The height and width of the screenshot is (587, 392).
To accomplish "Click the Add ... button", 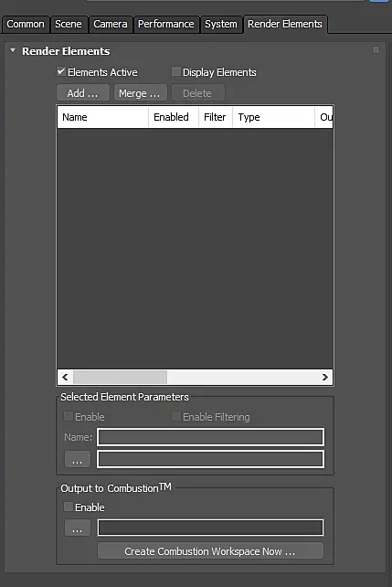I will coord(83,93).
